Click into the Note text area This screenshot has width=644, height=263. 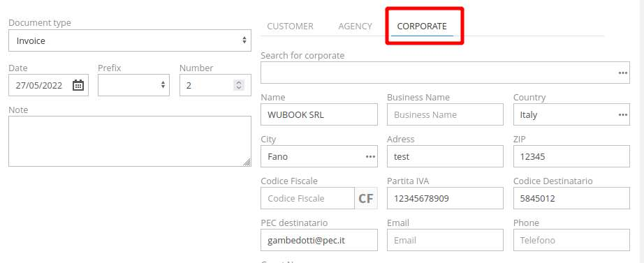tap(130, 141)
